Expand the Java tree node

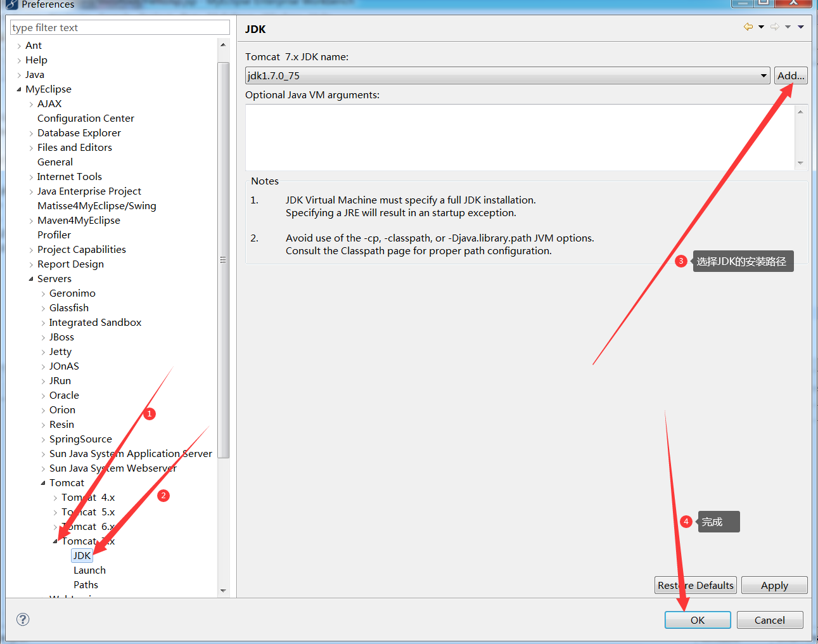[x=19, y=75]
